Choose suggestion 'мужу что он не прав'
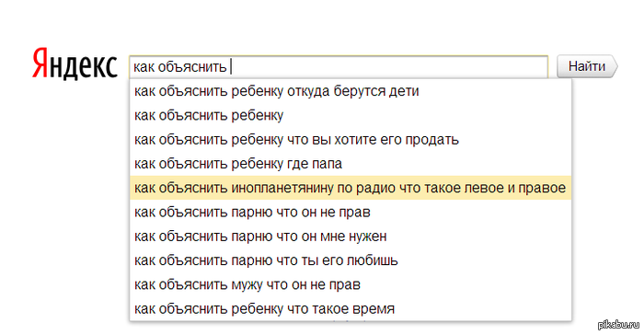This screenshot has height=335, width=644. click(351, 285)
